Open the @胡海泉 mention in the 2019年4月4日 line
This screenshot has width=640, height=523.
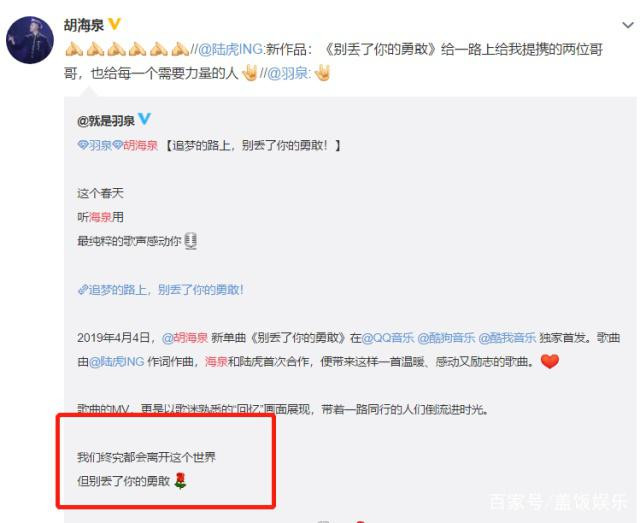185,338
